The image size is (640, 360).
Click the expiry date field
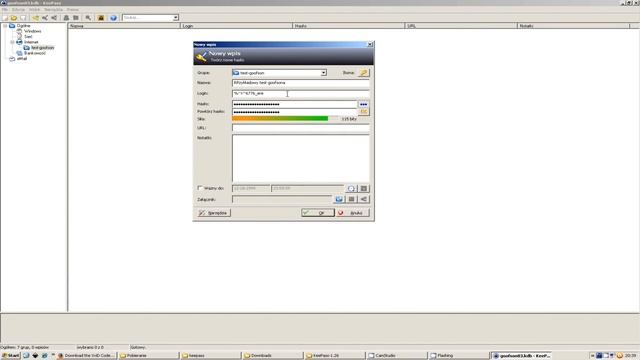pos(251,189)
